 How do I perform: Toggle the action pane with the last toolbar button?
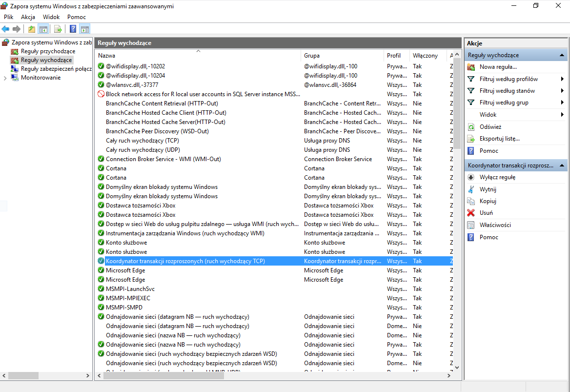(x=85, y=29)
